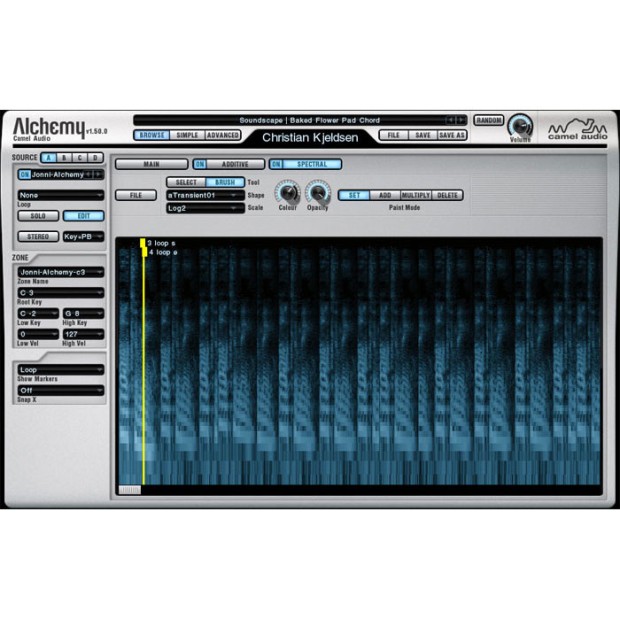
Task: Open the Main editor tab
Action: tap(151, 164)
